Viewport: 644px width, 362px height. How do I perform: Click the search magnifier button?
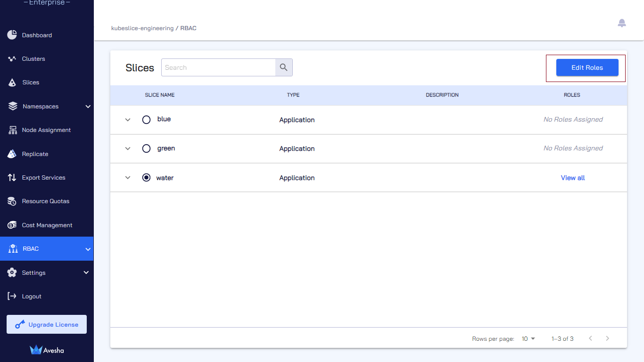tap(284, 67)
